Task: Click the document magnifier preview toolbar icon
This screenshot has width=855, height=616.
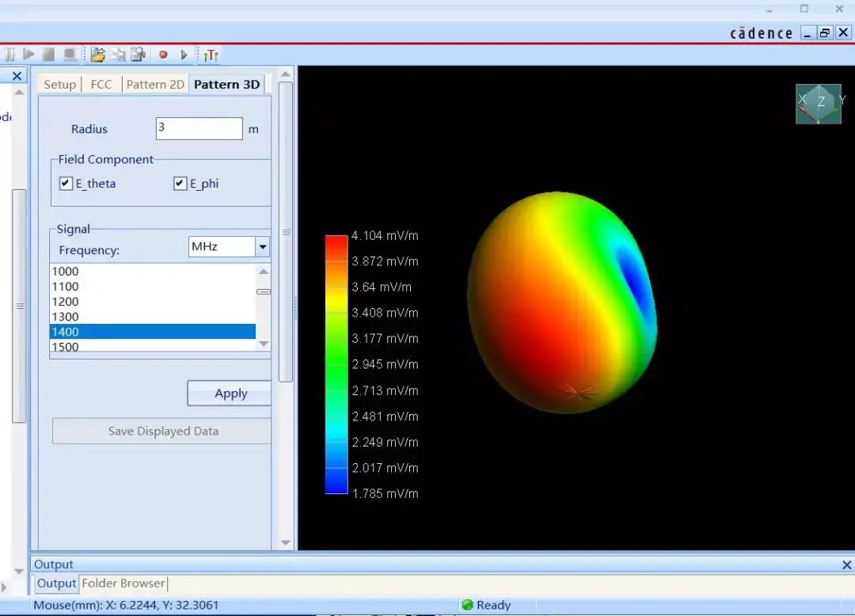Action: click(139, 55)
